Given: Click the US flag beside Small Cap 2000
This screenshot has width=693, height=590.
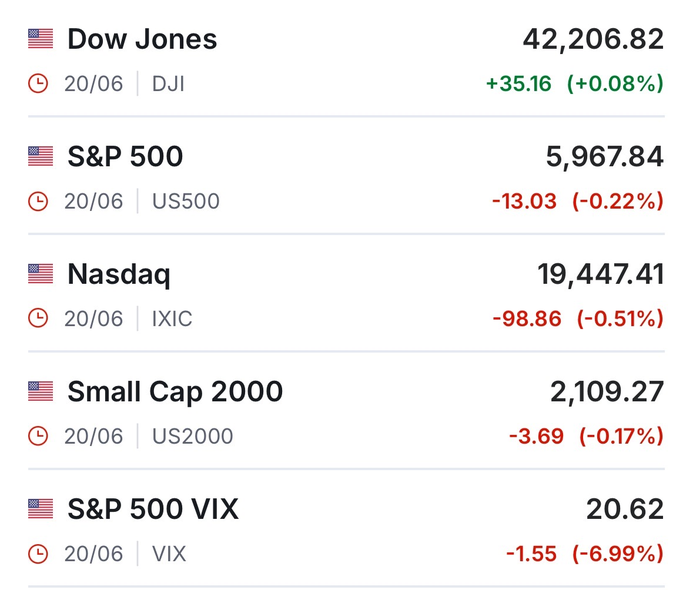Looking at the screenshot, I should 40,391.
